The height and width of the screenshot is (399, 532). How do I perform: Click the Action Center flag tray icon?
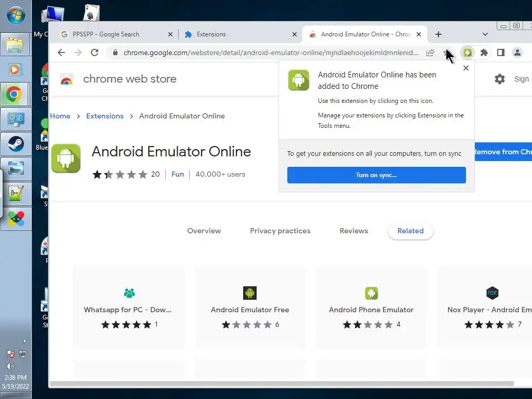coord(10,354)
